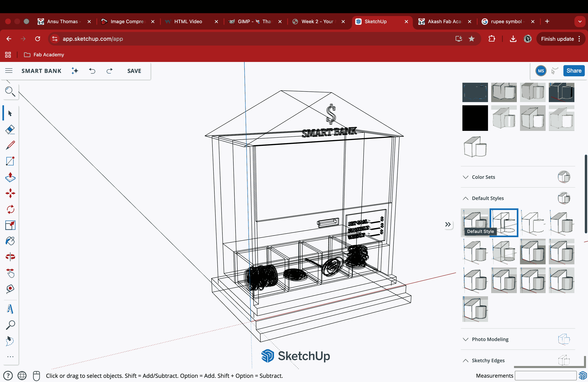Activate the Rotate tool

click(10, 209)
